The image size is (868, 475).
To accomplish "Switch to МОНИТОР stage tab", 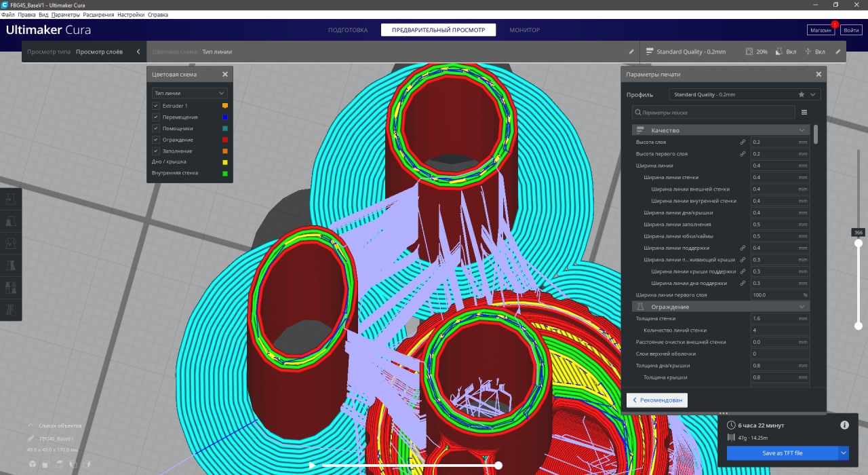I will coord(525,30).
